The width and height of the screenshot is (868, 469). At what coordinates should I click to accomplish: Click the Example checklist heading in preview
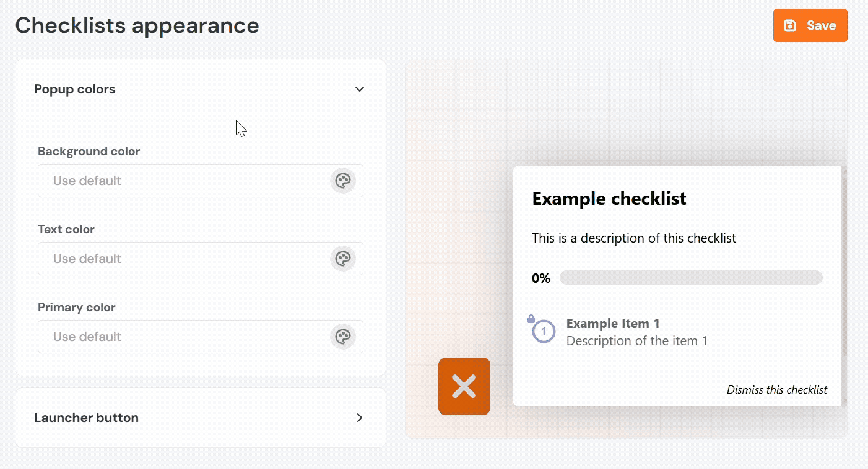[609, 199]
